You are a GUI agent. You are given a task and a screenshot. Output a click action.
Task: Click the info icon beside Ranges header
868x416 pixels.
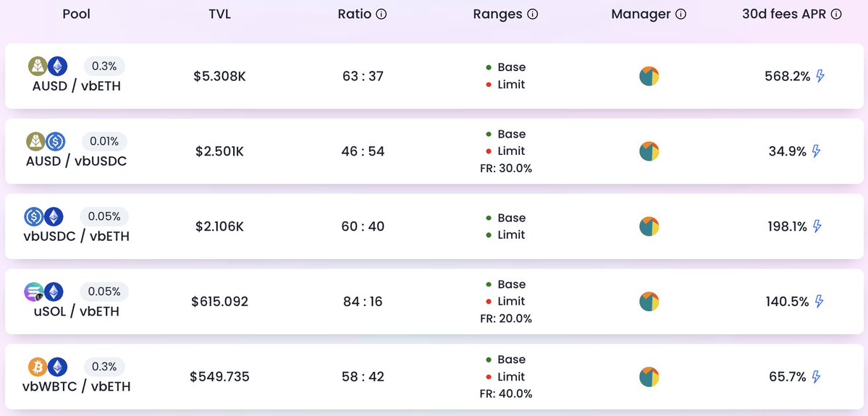pyautogui.click(x=533, y=14)
